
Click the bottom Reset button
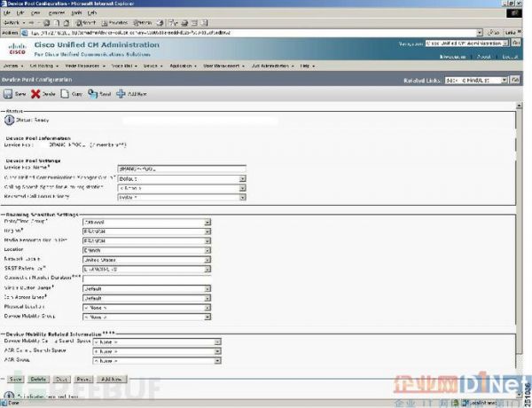(83, 379)
